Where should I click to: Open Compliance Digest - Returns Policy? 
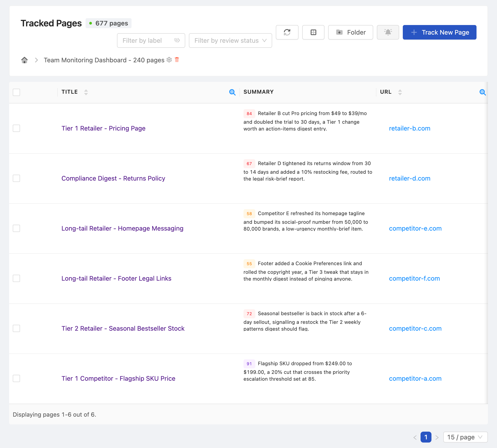[x=113, y=178]
